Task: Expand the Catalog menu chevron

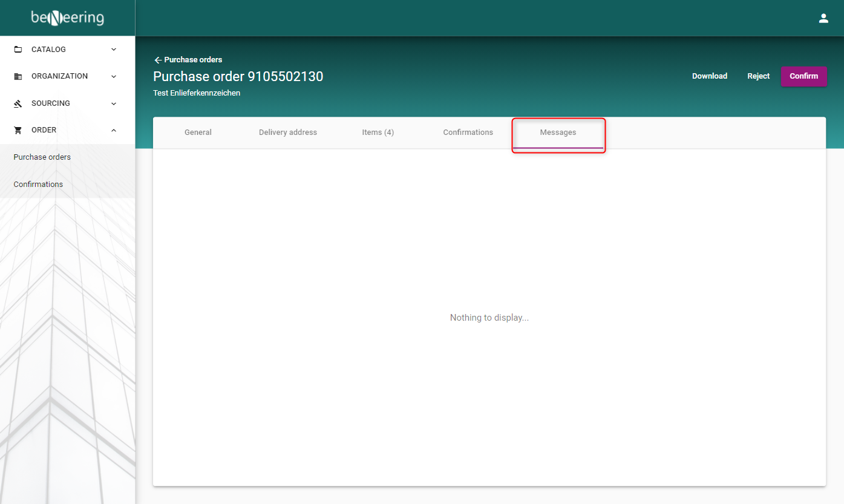Action: pyautogui.click(x=114, y=50)
